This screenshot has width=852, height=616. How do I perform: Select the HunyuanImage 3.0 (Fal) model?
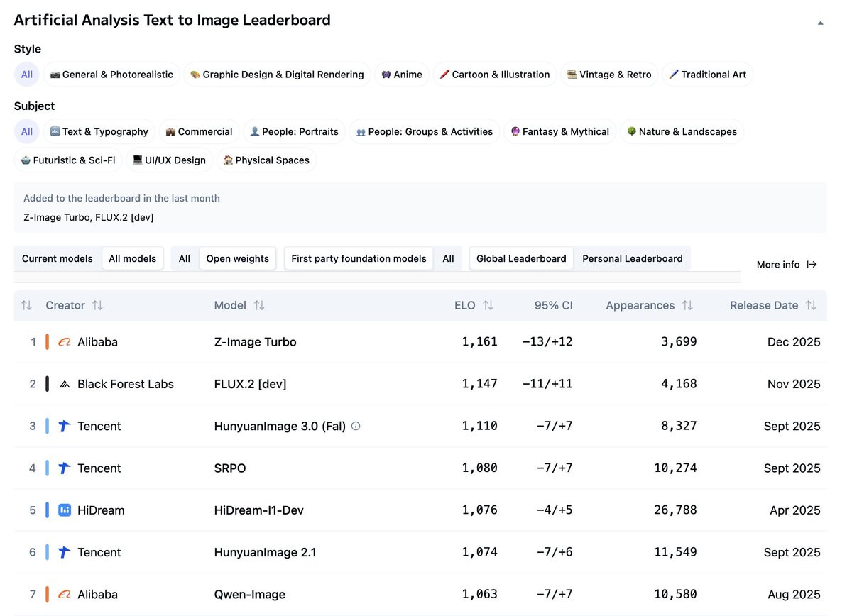point(280,426)
